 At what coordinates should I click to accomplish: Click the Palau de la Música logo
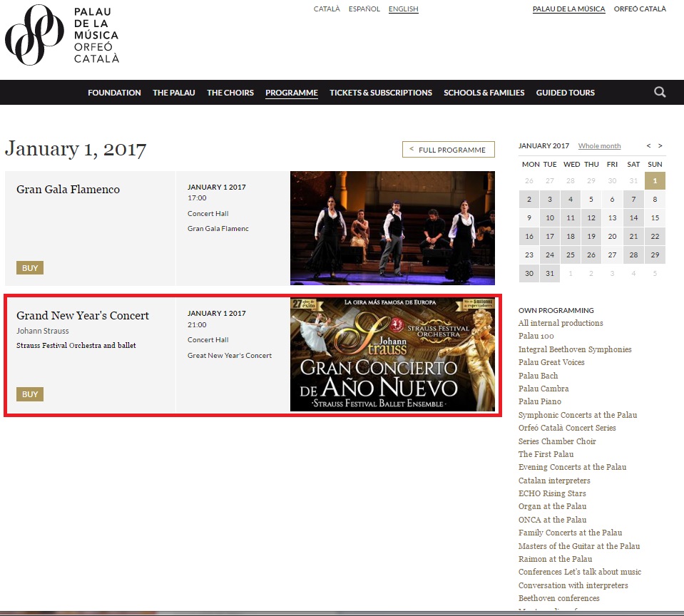pyautogui.click(x=62, y=35)
